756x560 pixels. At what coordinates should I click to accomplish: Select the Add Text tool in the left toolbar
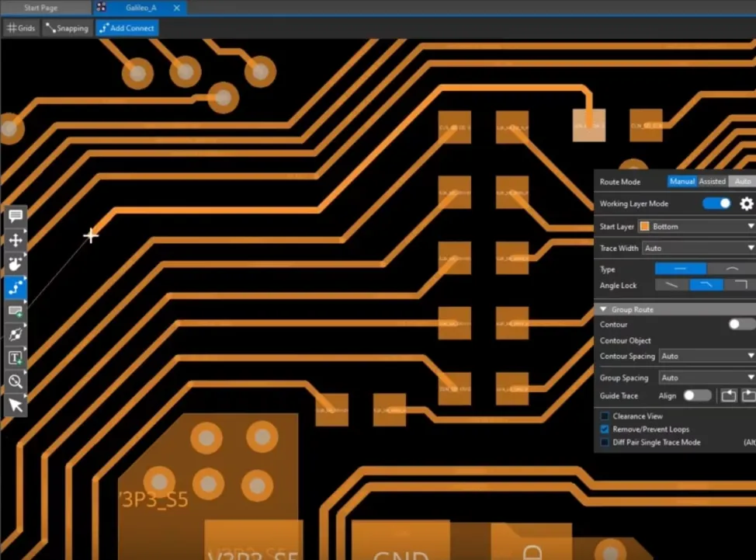click(x=16, y=358)
